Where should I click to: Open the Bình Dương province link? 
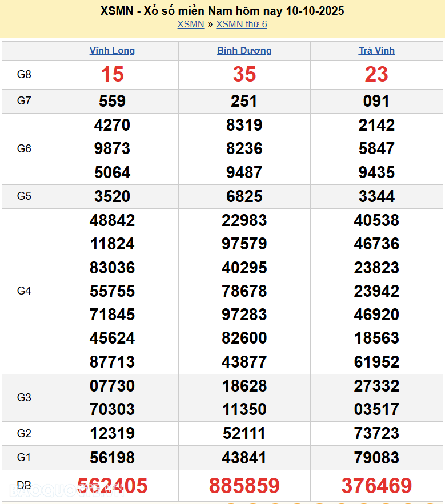(244, 50)
